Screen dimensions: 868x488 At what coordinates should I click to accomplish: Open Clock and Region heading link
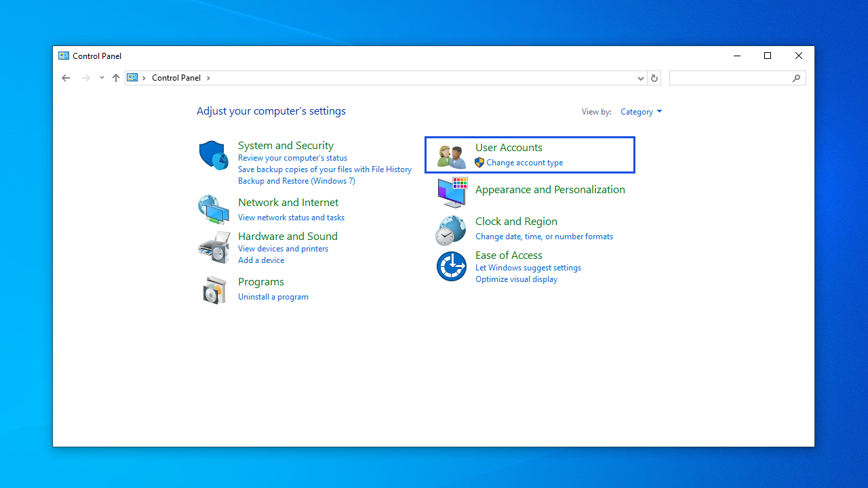pos(516,221)
